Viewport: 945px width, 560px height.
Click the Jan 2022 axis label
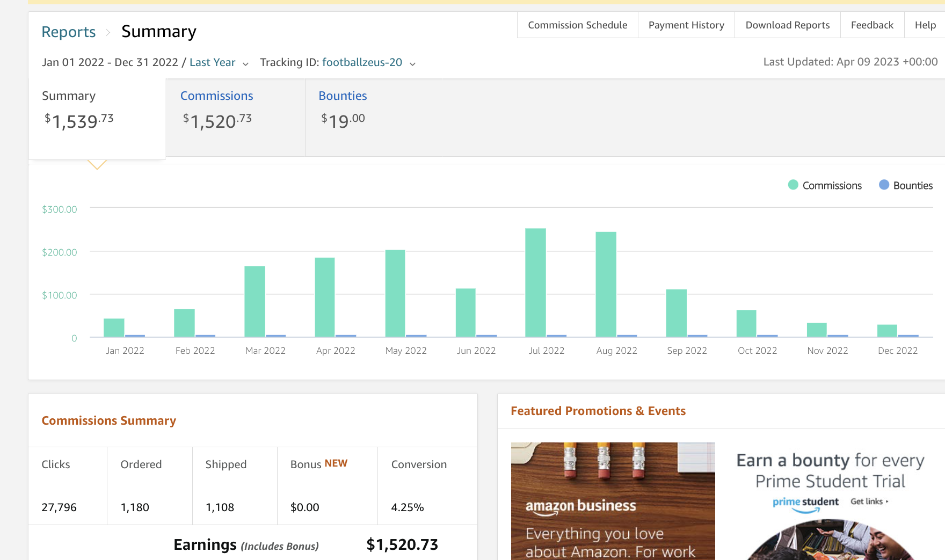(x=125, y=351)
